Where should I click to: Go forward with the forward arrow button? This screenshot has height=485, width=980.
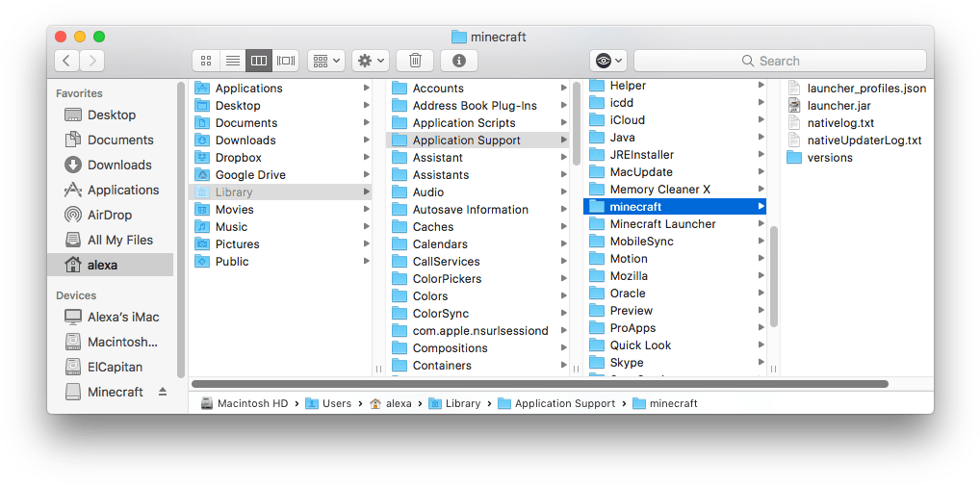point(91,61)
